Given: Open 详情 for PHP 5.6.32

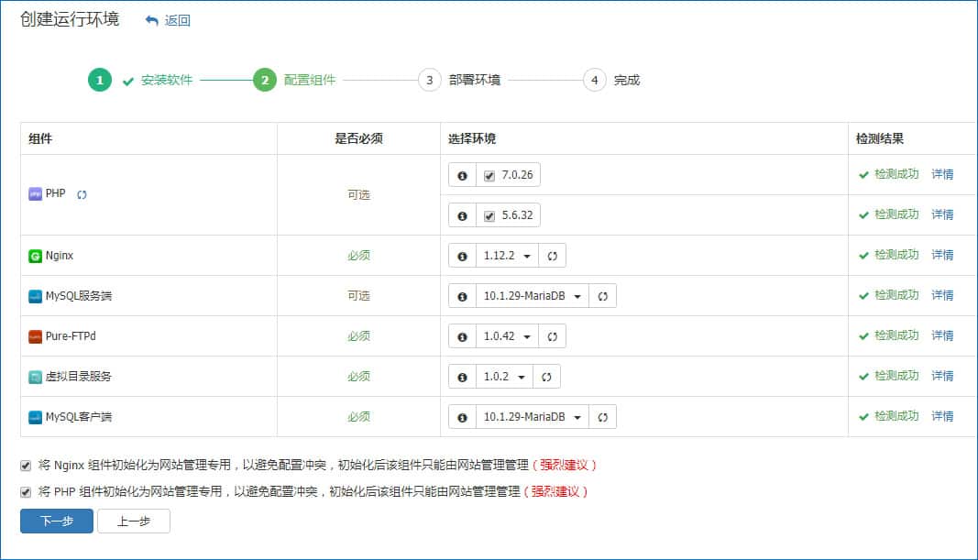Looking at the screenshot, I should coord(942,214).
